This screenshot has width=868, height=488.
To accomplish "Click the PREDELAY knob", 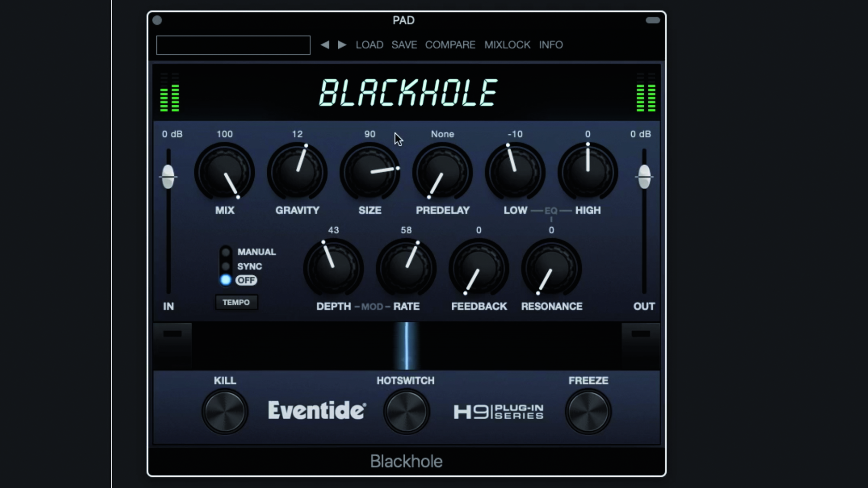I will click(443, 173).
